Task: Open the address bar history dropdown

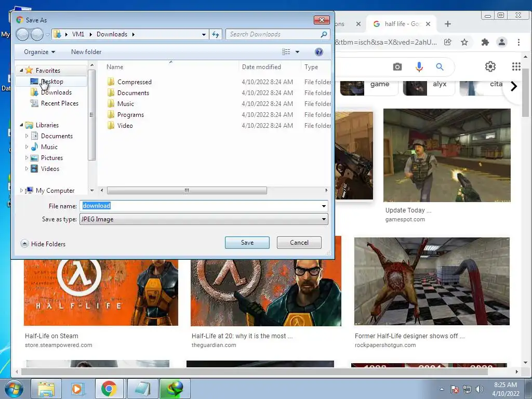Action: [204, 34]
